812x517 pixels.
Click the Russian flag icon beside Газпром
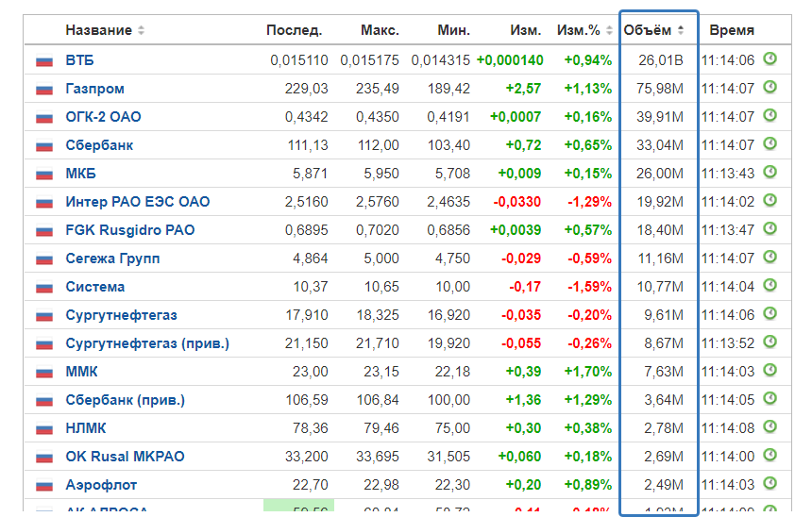point(44,90)
